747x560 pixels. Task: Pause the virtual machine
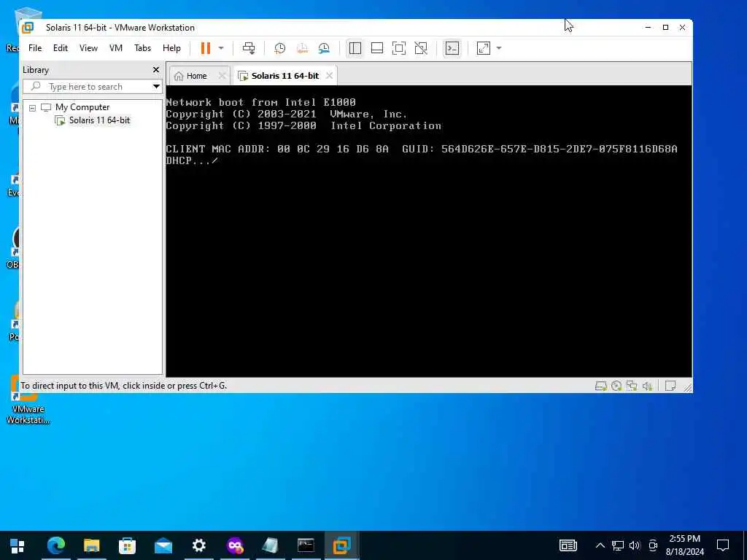point(205,48)
